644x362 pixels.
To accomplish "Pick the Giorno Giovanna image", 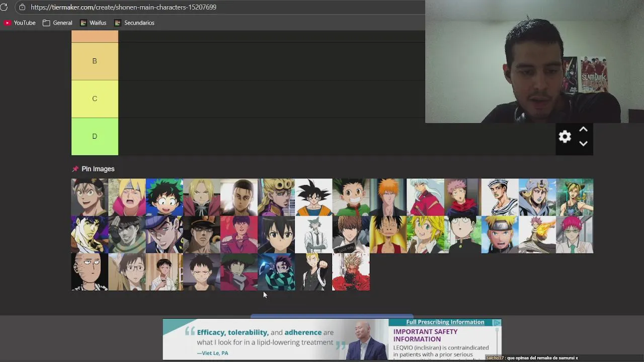I will pos(276,197).
